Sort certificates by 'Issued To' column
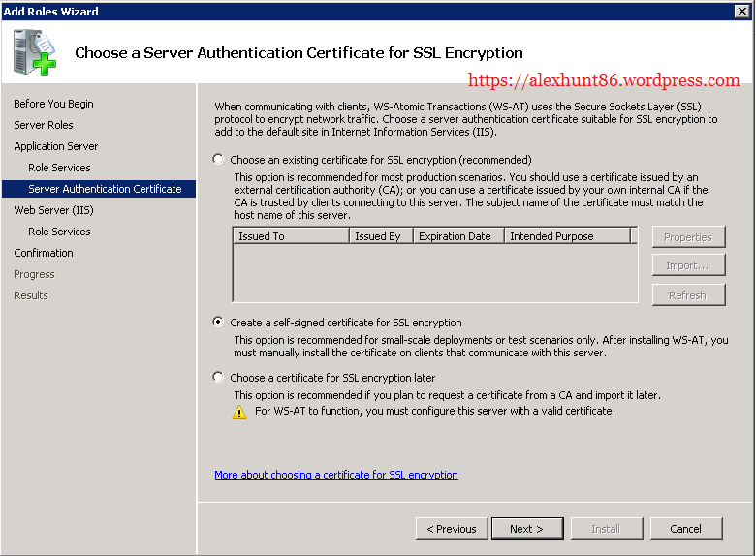The width and height of the screenshot is (756, 556). (291, 236)
